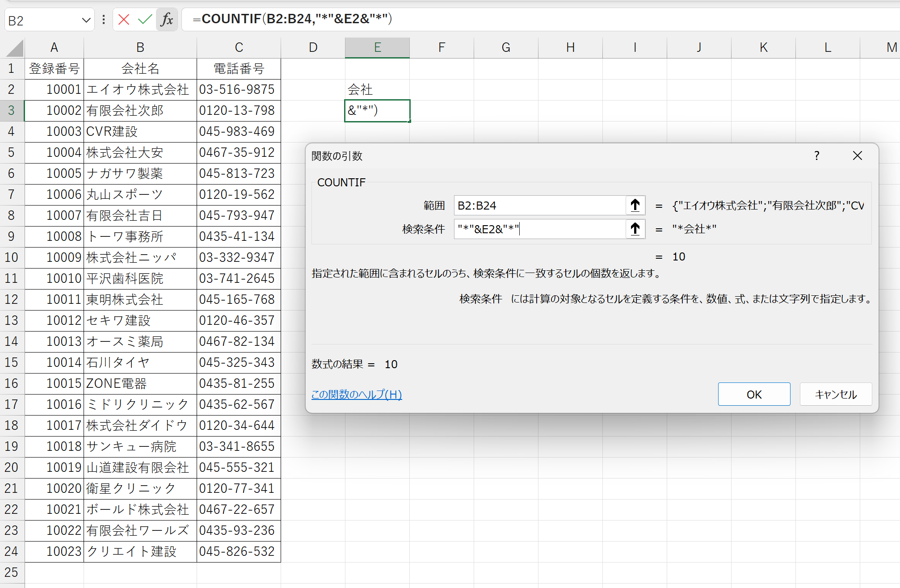Image resolution: width=900 pixels, height=588 pixels.
Task: Open the formula bar options three-dot handle
Action: 104,20
